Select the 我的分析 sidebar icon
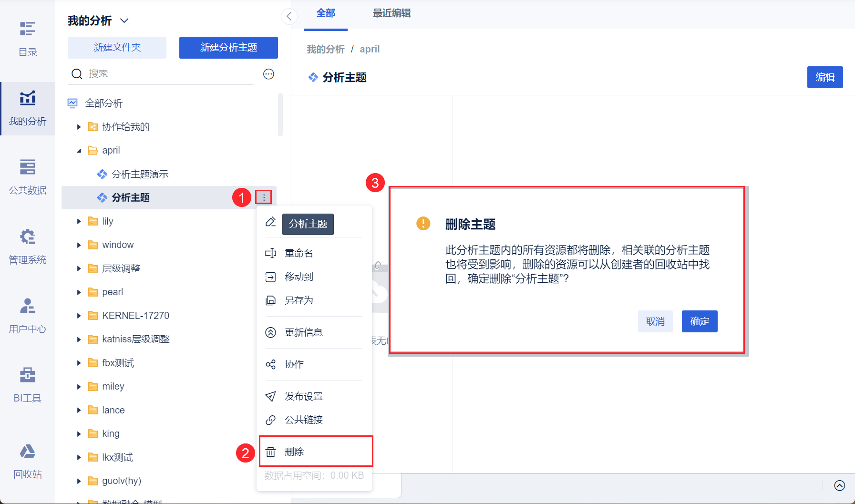The image size is (855, 504). (28, 98)
